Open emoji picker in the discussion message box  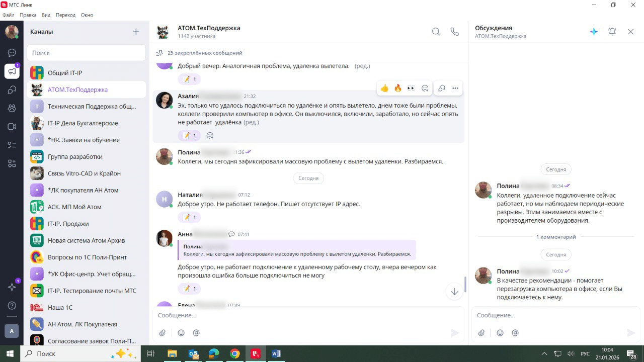coord(500,333)
